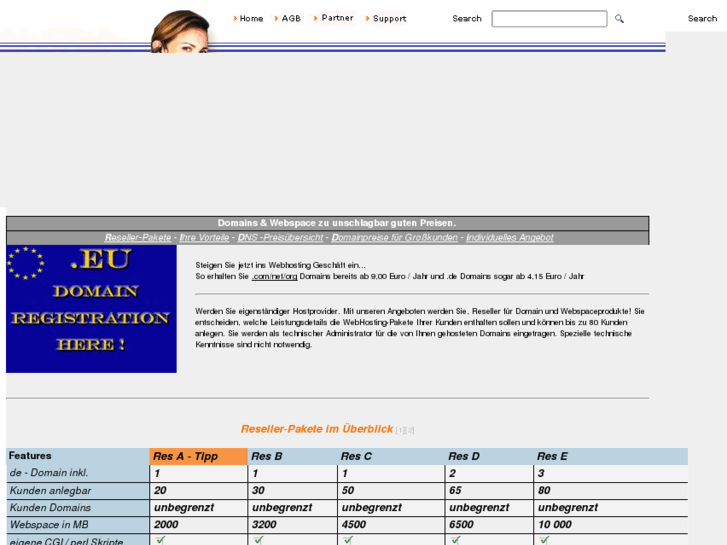Open the Individuelles Angebot link
The image size is (727, 545).
point(510,237)
